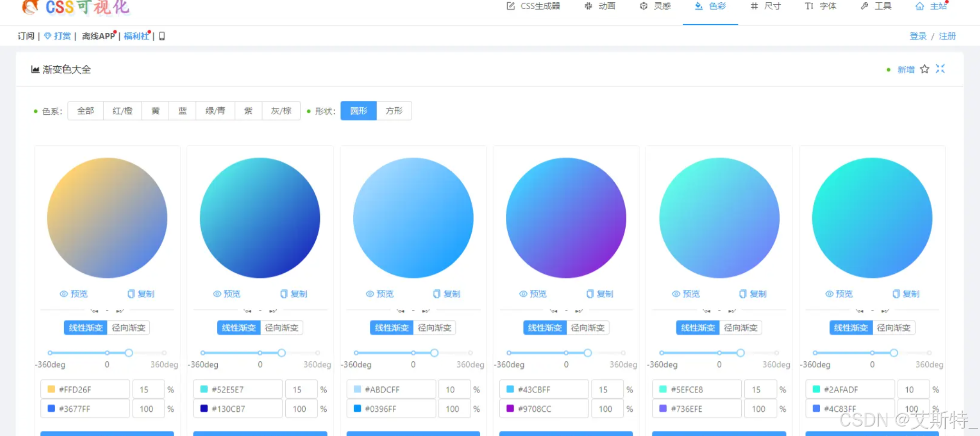Preview the #43CBFF gradient card
The image size is (980, 436).
click(x=533, y=294)
